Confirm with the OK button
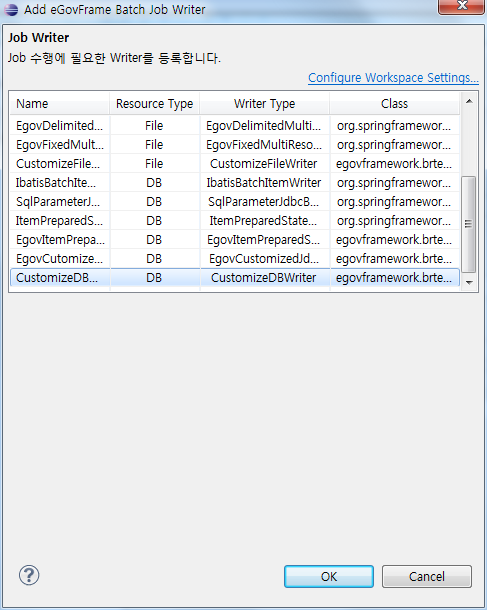This screenshot has height=610, width=487. click(x=329, y=576)
